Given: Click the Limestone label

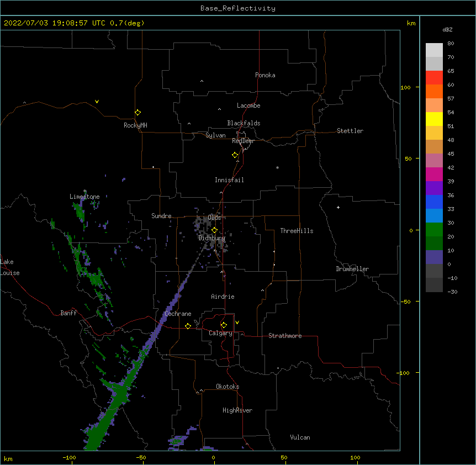Looking at the screenshot, I should 84,197.
